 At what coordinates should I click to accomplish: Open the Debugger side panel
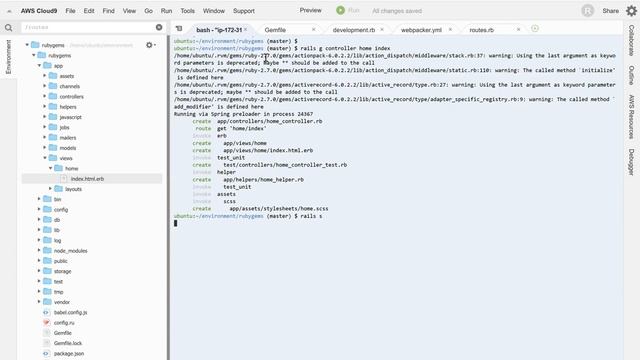tap(631, 162)
